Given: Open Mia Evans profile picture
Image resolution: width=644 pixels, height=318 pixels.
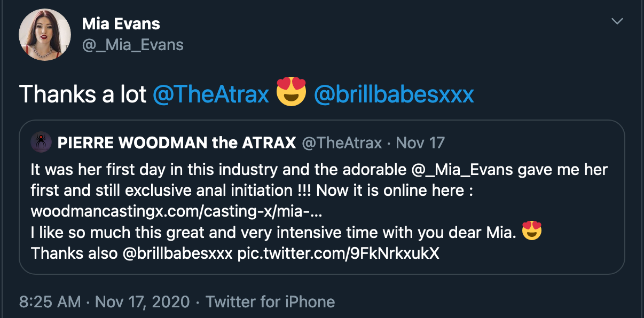Looking at the screenshot, I should pyautogui.click(x=45, y=35).
